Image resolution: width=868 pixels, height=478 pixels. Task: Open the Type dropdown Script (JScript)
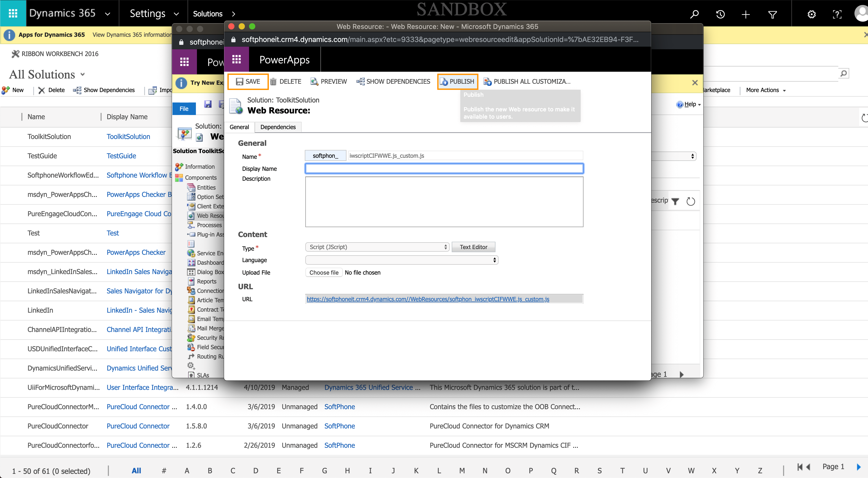tap(377, 247)
